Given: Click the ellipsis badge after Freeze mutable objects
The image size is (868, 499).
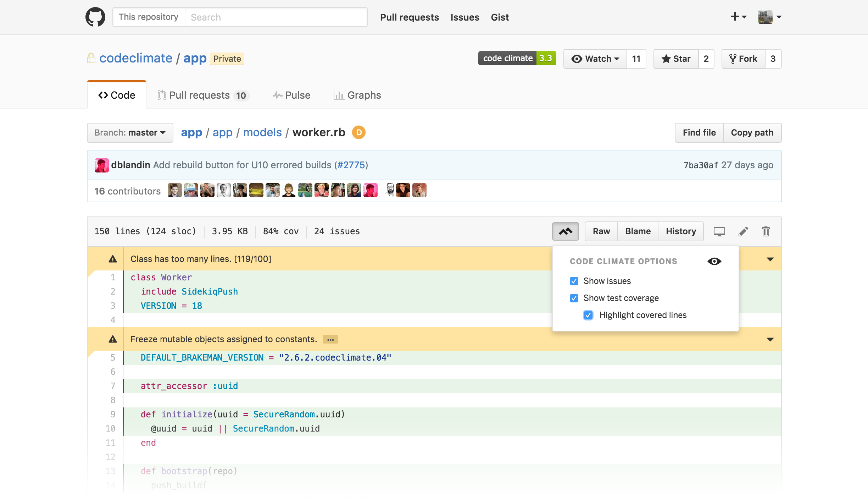Looking at the screenshot, I should click(x=330, y=340).
